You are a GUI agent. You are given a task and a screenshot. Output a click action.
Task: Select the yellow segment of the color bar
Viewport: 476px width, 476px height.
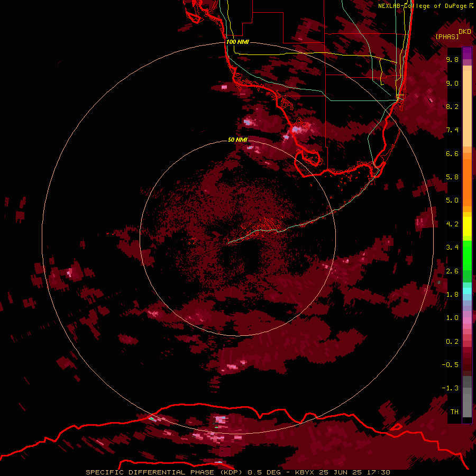pyautogui.click(x=467, y=226)
